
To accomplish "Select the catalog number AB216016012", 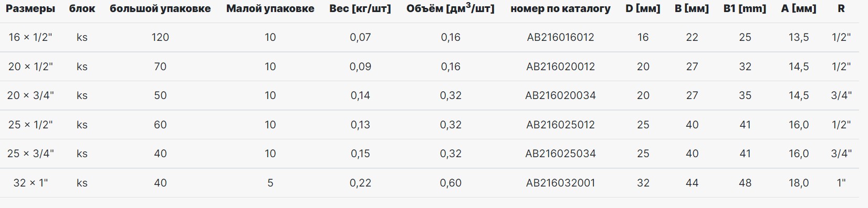I will [x=560, y=37].
